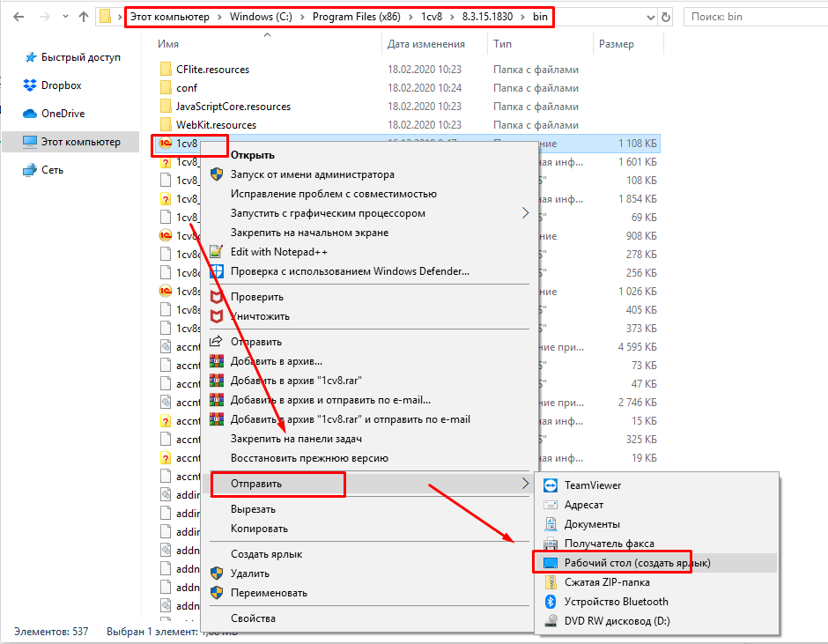Screen dimensions: 828x644
Task: Click 'Документы' icon in submenu
Action: pyautogui.click(x=551, y=524)
